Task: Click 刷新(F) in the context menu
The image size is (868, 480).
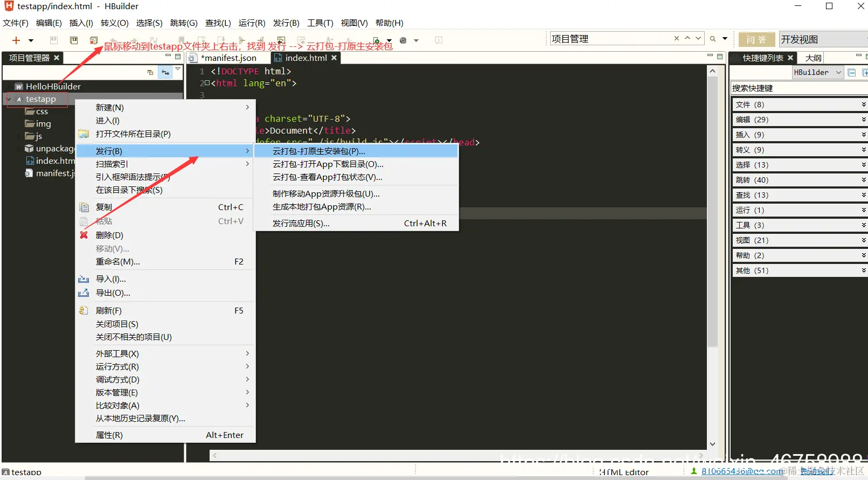Action: tap(165, 311)
